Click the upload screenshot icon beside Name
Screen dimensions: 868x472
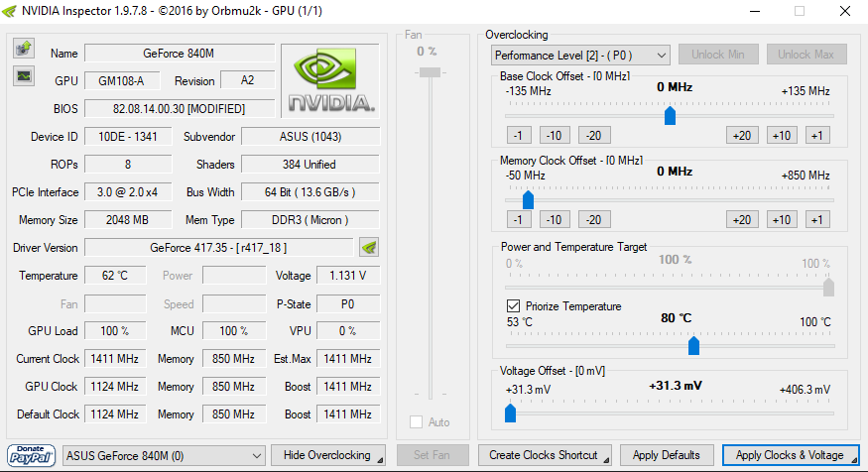(23, 49)
